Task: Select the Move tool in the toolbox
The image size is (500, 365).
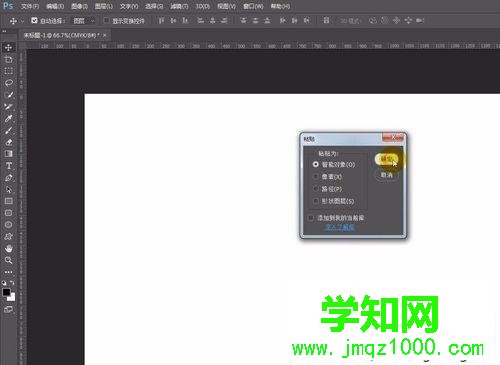Action: pyautogui.click(x=8, y=47)
